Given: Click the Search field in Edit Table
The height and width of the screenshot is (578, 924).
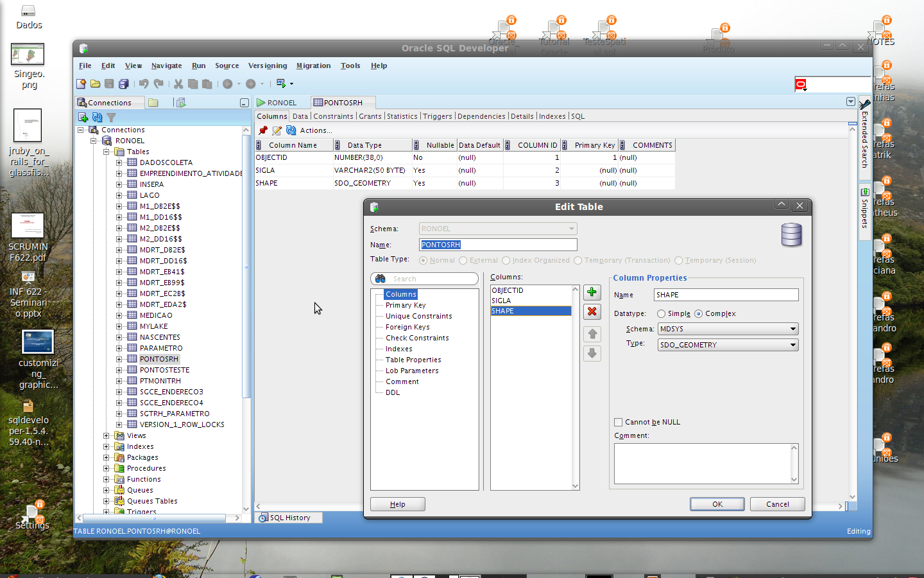Looking at the screenshot, I should [x=425, y=279].
